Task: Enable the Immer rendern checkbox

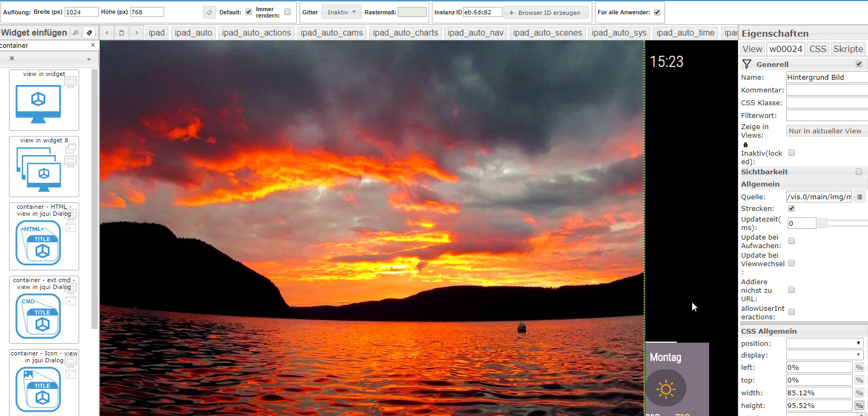Action: coord(287,12)
